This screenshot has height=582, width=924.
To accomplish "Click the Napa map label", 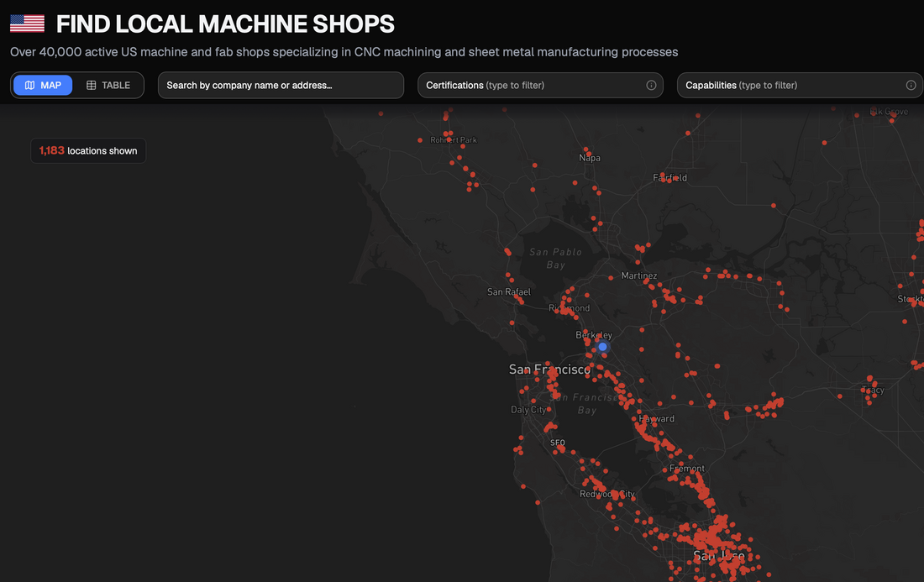I will pyautogui.click(x=590, y=158).
